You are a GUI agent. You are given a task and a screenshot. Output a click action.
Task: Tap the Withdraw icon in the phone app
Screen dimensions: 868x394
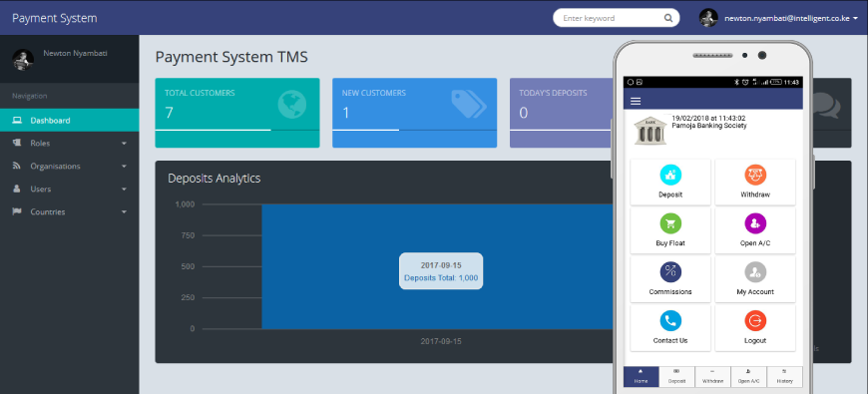pos(755,175)
